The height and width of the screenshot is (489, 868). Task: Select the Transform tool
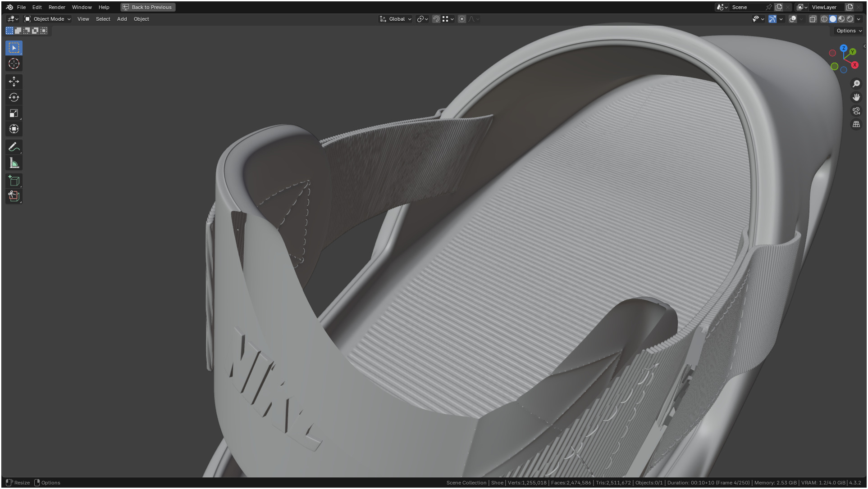(x=14, y=129)
